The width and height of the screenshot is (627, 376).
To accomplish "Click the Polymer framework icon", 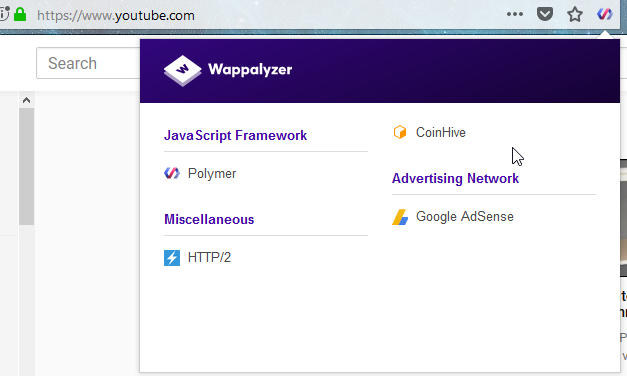I will pos(172,173).
